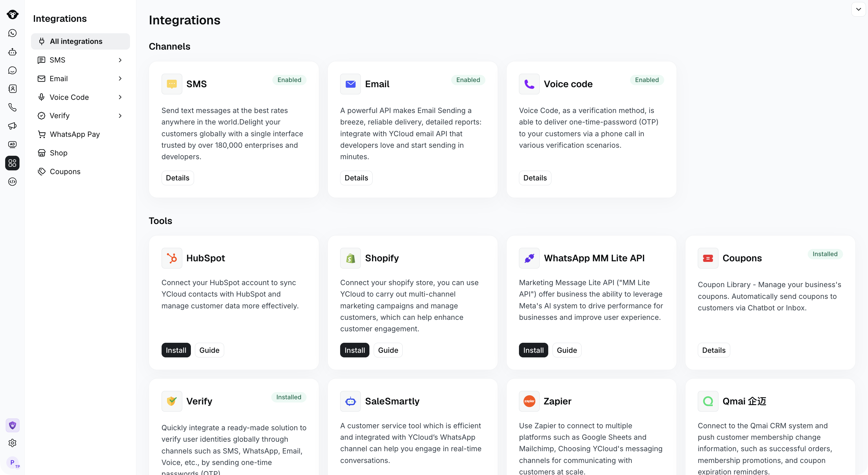This screenshot has width=868, height=475.
Task: Open the chatbot robot icon in rail
Action: pyautogui.click(x=12, y=52)
